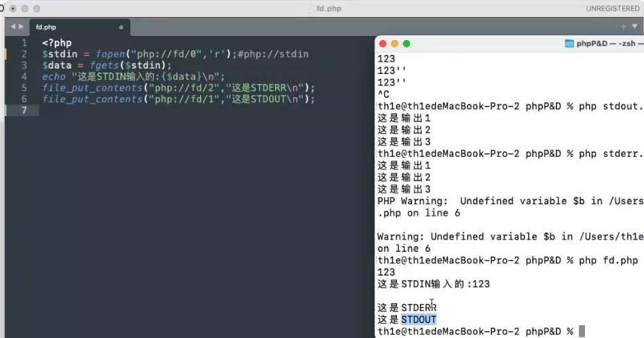Viewport: 644px width, 338px height.
Task: Click the fd.php window title text
Action: pos(329,8)
